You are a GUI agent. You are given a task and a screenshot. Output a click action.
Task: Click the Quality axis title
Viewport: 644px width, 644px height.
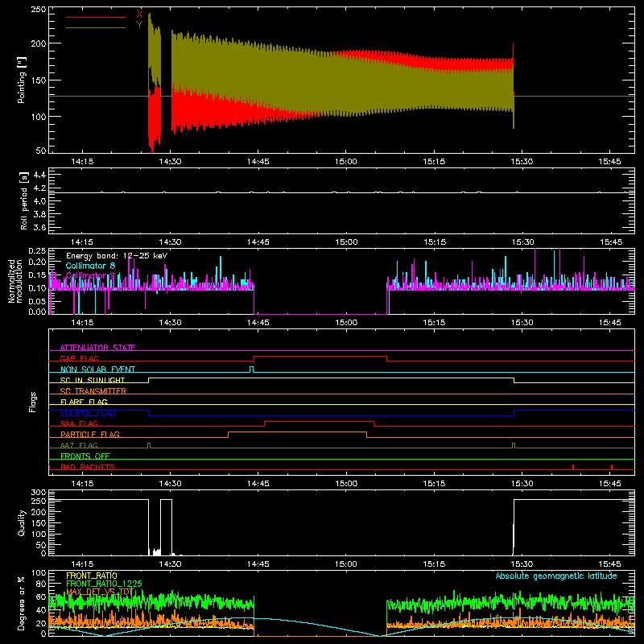tap(22, 522)
